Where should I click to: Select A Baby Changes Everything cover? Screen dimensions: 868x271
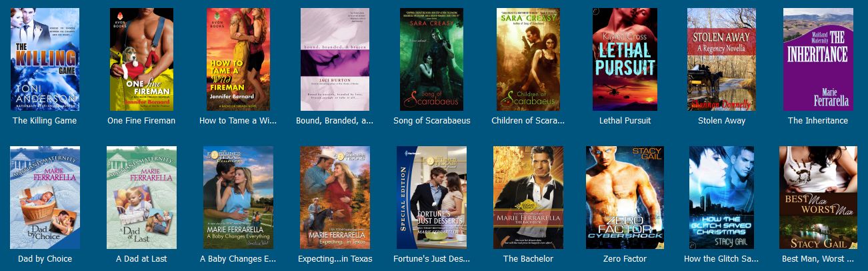pos(238,198)
